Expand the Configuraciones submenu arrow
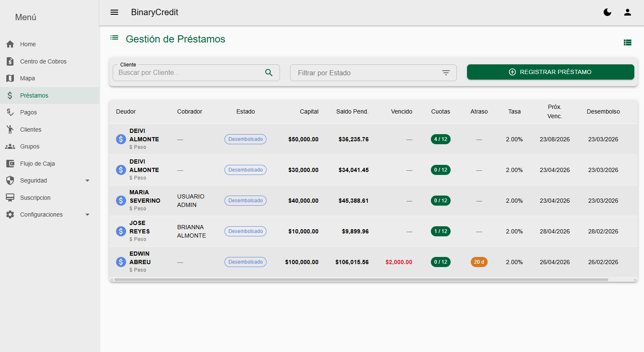The width and height of the screenshot is (644, 352). tap(87, 214)
